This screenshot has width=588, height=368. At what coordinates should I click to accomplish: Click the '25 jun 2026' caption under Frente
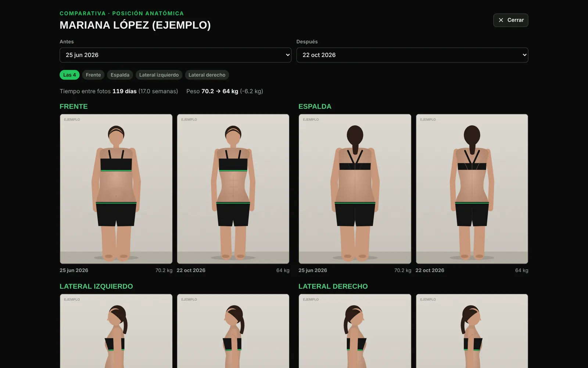(74, 270)
